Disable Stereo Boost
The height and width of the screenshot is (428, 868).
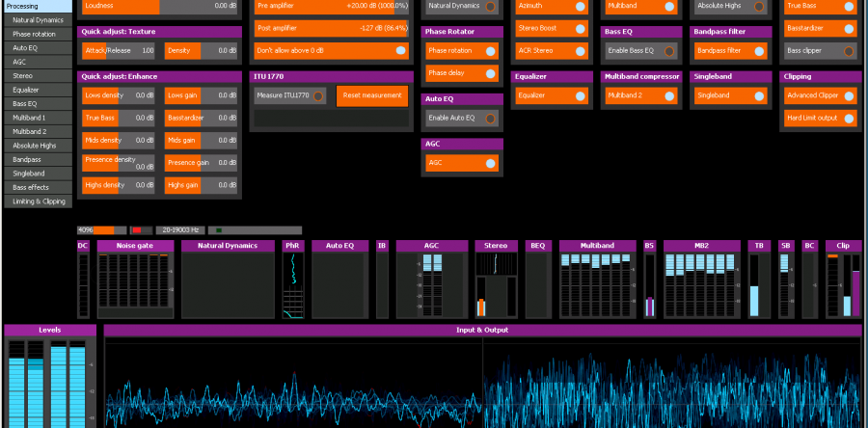coord(552,28)
